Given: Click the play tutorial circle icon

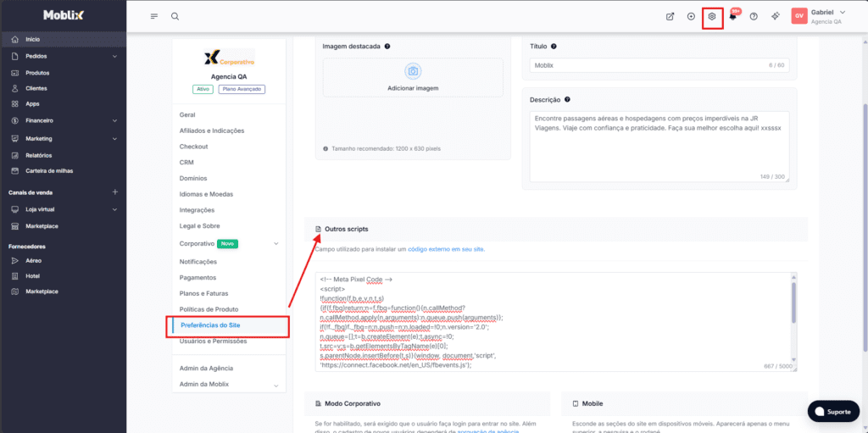Looking at the screenshot, I should point(691,16).
